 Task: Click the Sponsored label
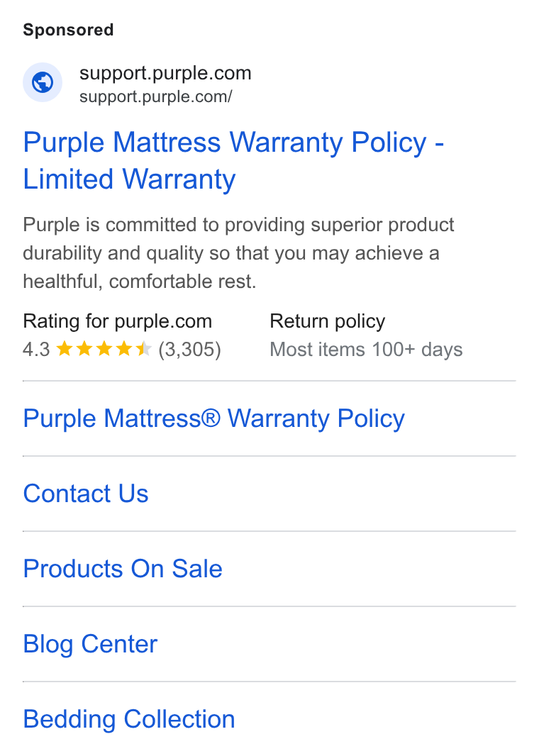69,30
